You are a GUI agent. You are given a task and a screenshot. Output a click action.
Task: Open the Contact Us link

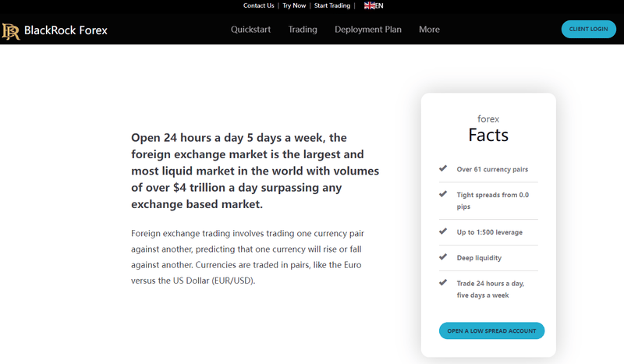point(259,5)
